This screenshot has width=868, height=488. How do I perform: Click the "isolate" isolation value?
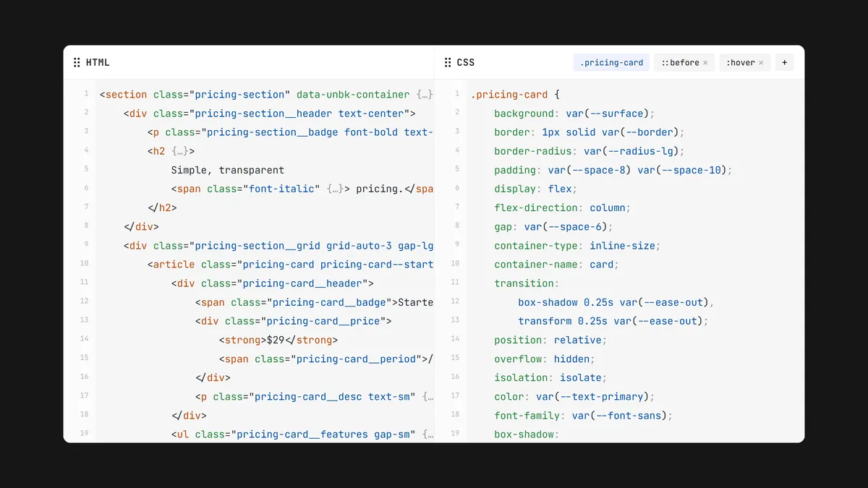pyautogui.click(x=581, y=377)
